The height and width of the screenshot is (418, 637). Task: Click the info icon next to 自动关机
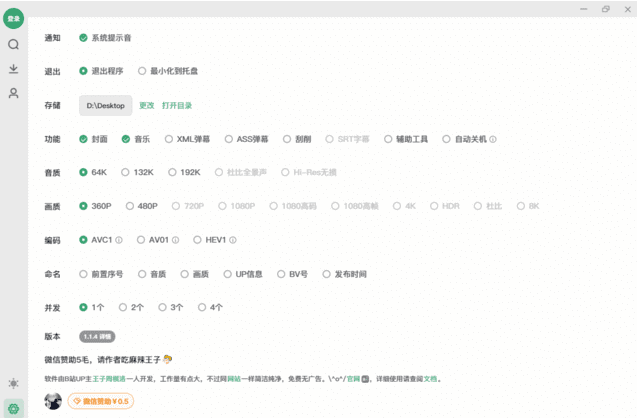click(493, 140)
